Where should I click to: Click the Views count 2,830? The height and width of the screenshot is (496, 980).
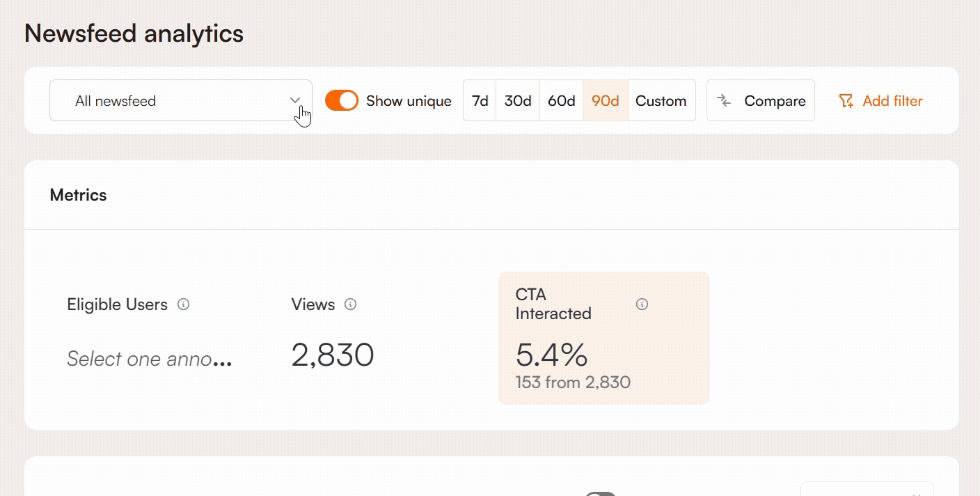coord(333,355)
